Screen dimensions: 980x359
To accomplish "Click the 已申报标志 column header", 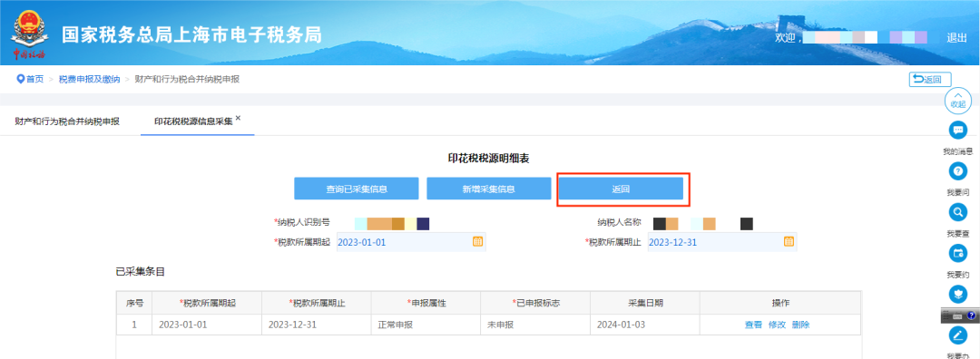I will [535, 303].
